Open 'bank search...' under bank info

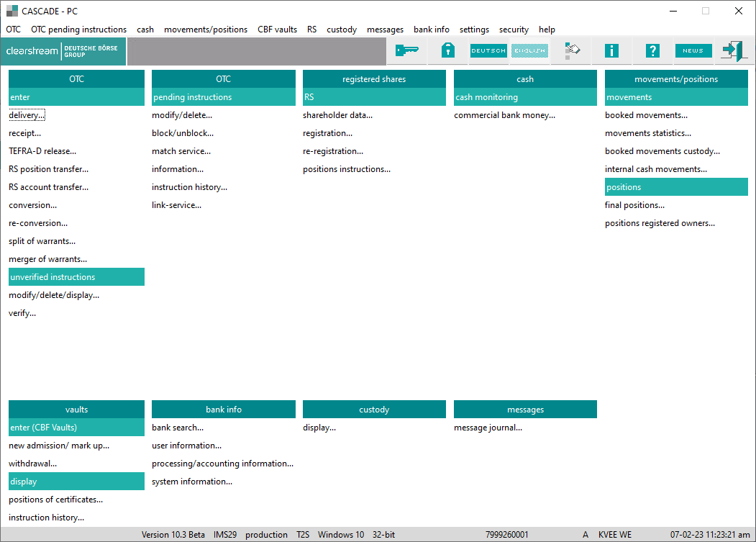tap(177, 428)
